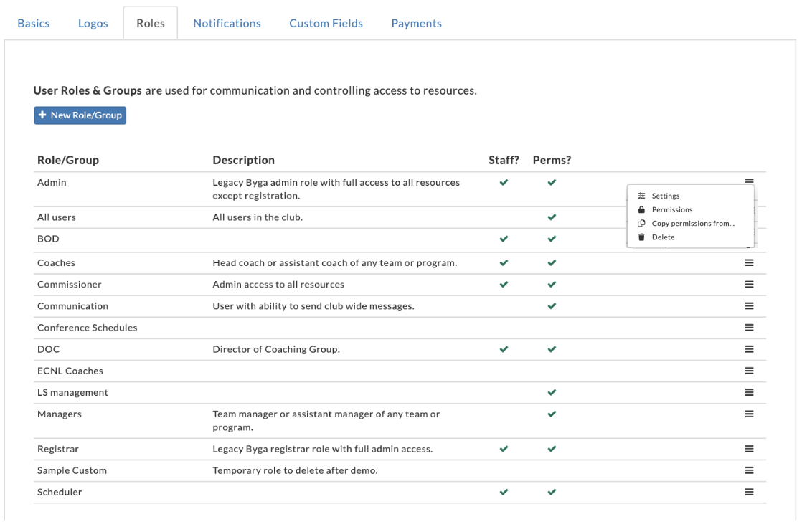Click 'Admin access to all resources' description
Image resolution: width=802 pixels, height=532 pixels.
tap(278, 284)
